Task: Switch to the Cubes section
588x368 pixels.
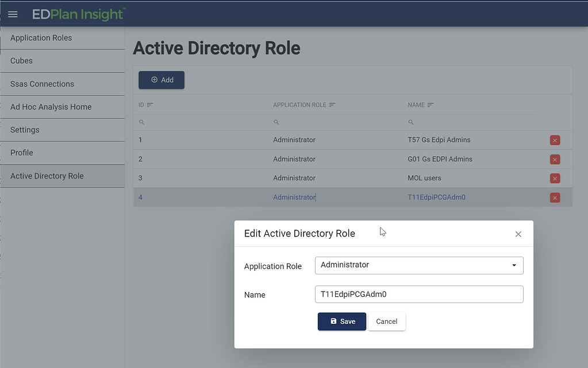Action: point(21,61)
